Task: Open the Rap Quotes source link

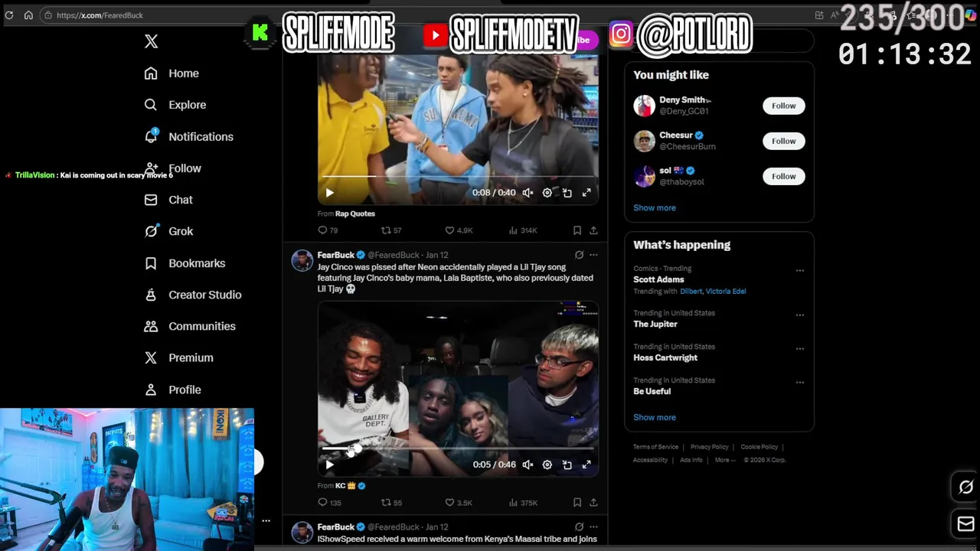Action: pyautogui.click(x=354, y=214)
